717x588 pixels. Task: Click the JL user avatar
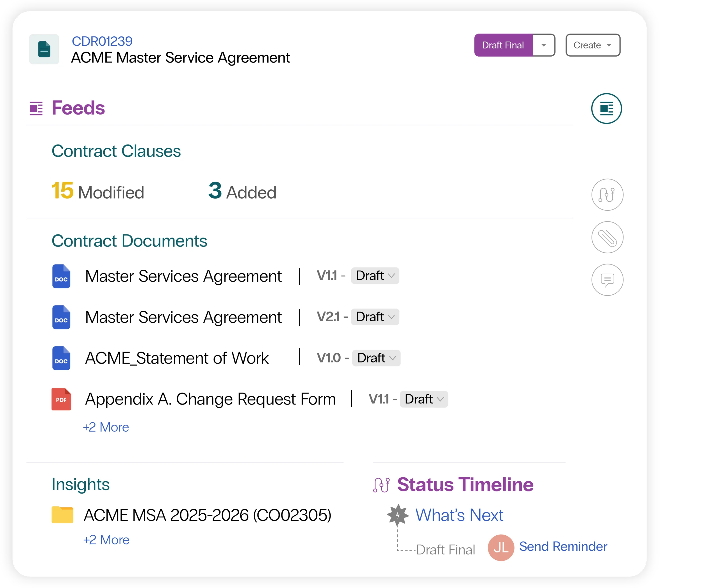pyautogui.click(x=500, y=547)
